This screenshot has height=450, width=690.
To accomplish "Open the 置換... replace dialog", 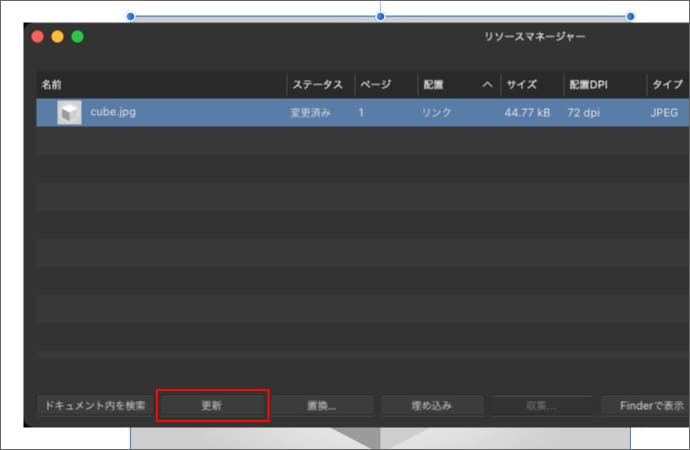I will click(321, 406).
